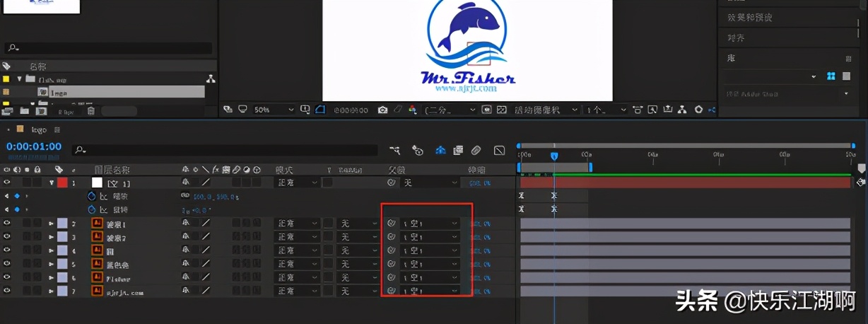Take a snapshot with the camera icon
Screen dimensions: 868x324
click(x=382, y=110)
